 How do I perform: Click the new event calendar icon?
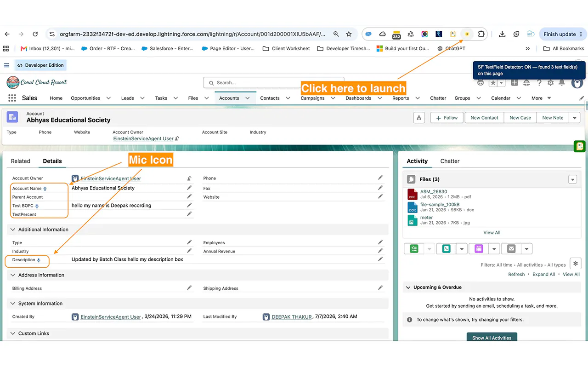pos(479,249)
